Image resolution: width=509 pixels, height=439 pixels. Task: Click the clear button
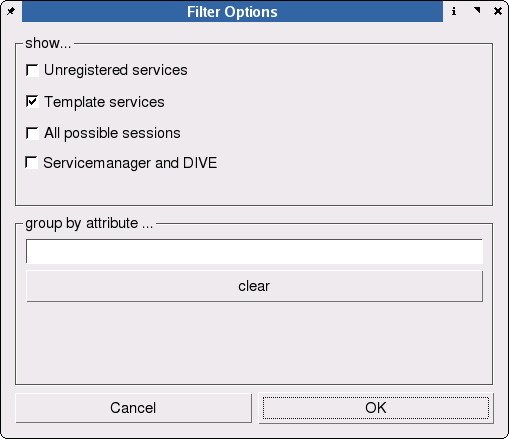(x=254, y=286)
